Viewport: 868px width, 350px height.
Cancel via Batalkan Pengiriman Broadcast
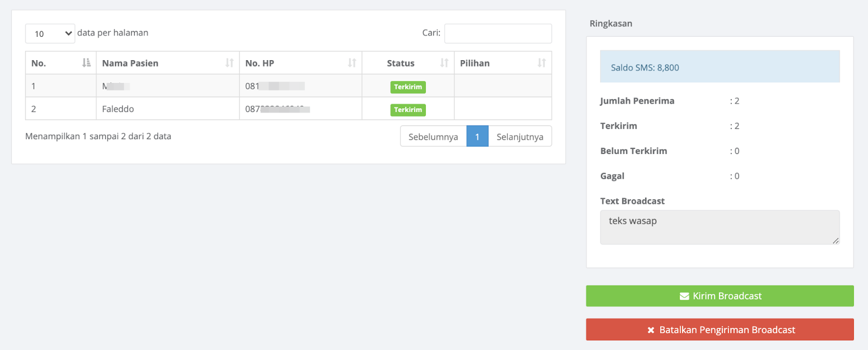(720, 329)
